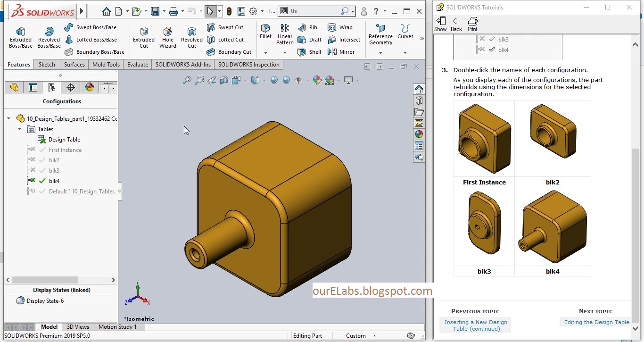
Task: Expand the Display Style dropdown arrow
Action: pyautogui.click(x=264, y=80)
